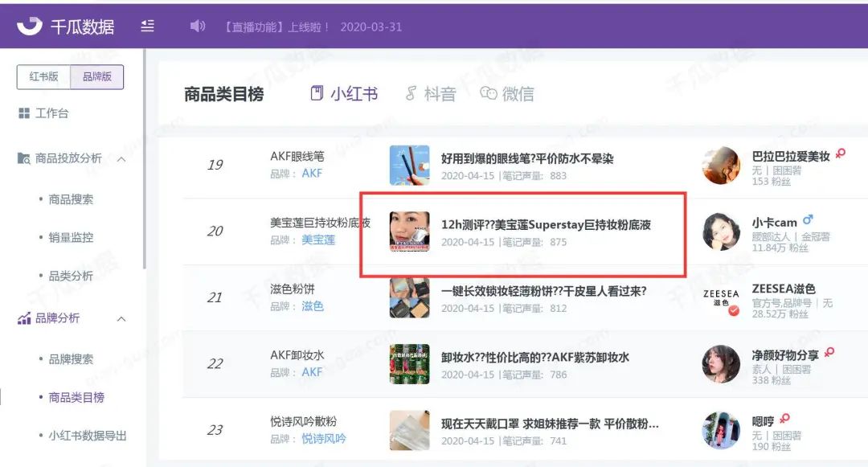This screenshot has width=868, height=467.
Task: Click author name 净颜好物分享
Action: click(785, 355)
